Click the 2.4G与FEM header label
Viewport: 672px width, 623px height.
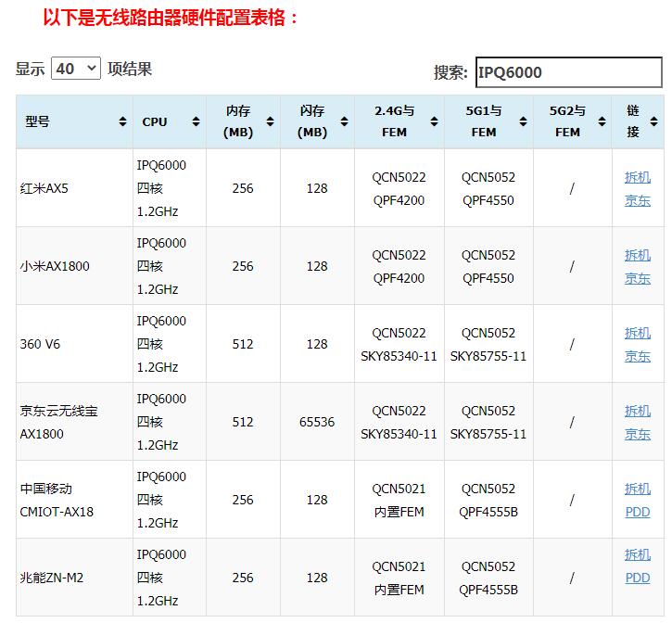(x=394, y=121)
